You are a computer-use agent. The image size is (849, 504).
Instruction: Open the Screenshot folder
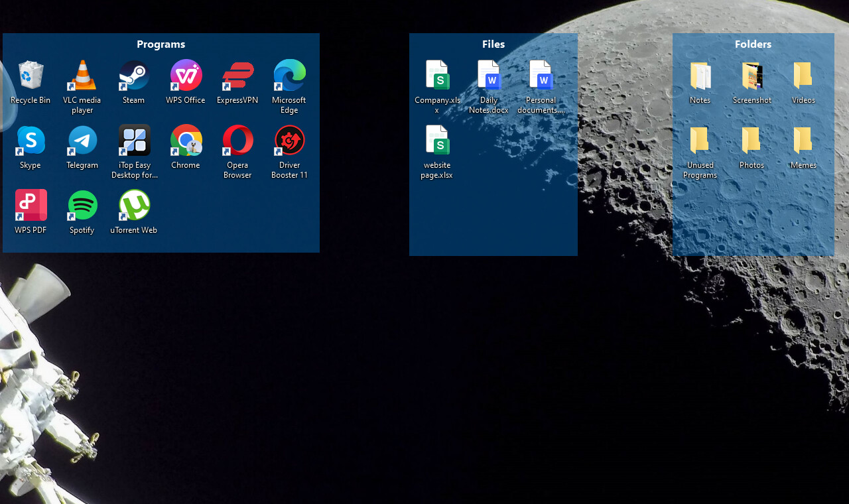click(751, 75)
